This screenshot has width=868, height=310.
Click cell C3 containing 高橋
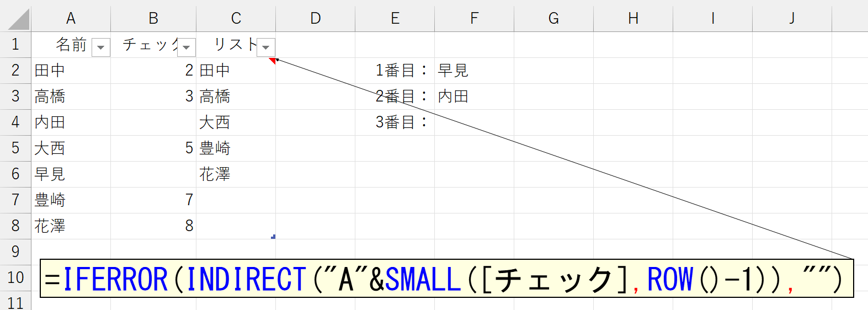click(x=236, y=97)
